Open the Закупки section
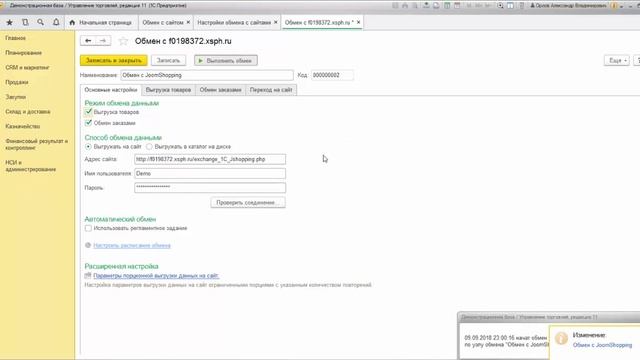The image size is (640, 360). (16, 97)
